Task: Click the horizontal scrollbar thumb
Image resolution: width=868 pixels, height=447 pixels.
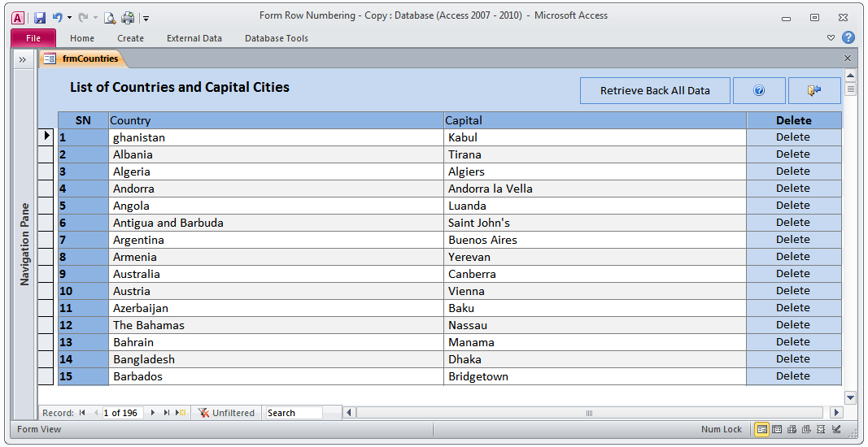Action: coord(590,413)
